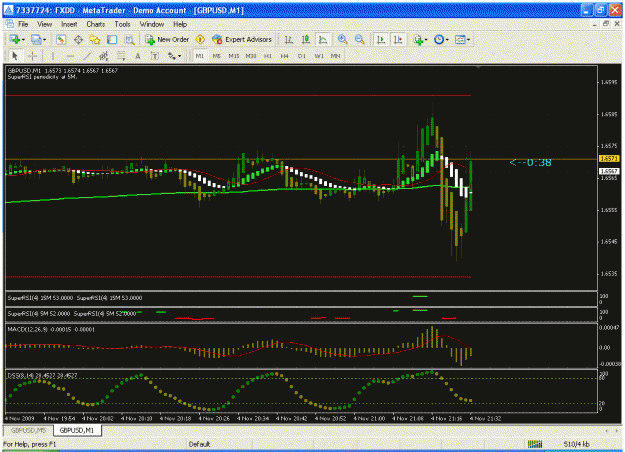
Task: Select the Fibonacci Retracement tool
Action: pyautogui.click(x=121, y=56)
